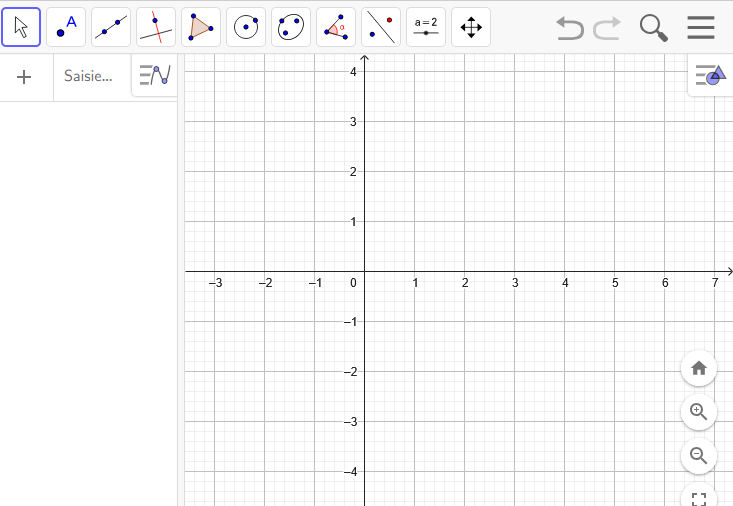Reset view with the home button
Viewport: 733px width, 506px height.
(699, 368)
